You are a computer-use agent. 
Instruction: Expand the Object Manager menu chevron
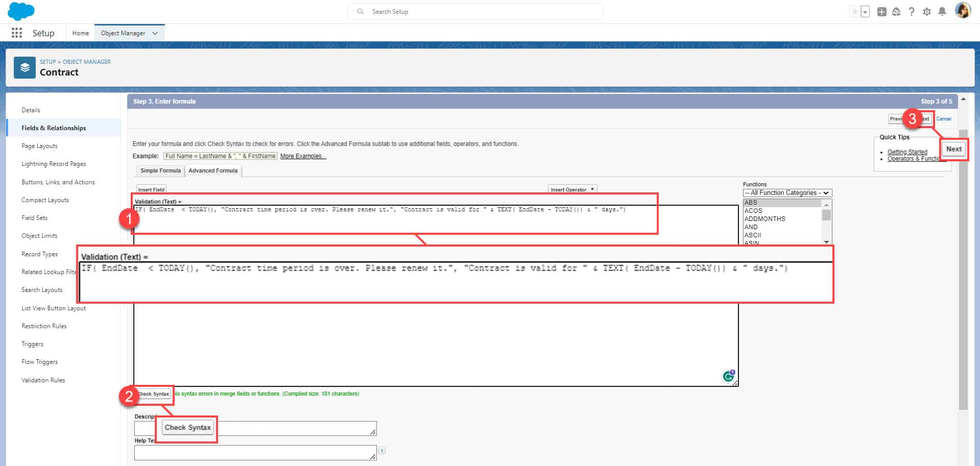pyautogui.click(x=155, y=33)
